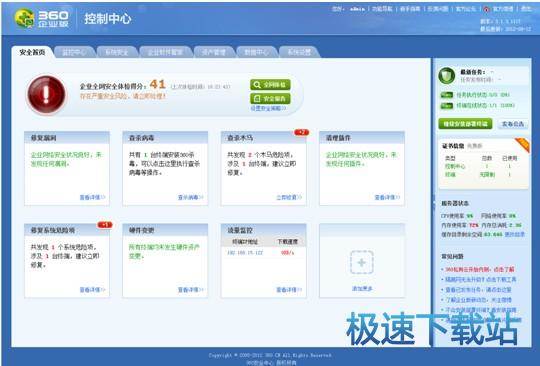Screen dimensions: 540x366
Task: Open the 监控中心 tab
Action: 74,52
